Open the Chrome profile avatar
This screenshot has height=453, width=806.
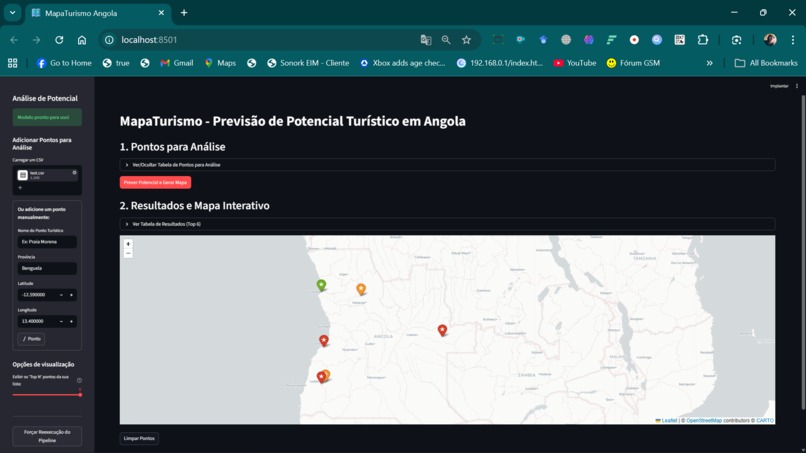click(770, 40)
